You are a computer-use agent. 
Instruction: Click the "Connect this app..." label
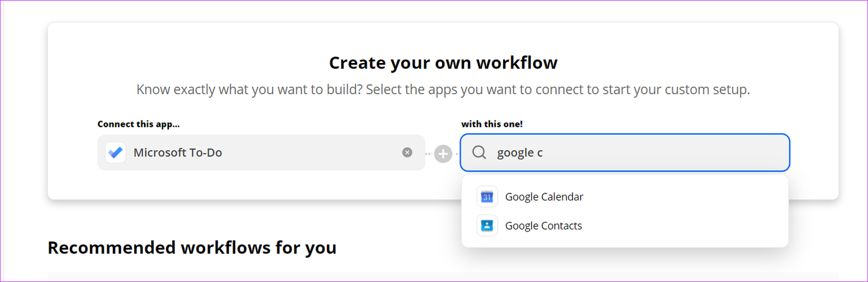138,124
